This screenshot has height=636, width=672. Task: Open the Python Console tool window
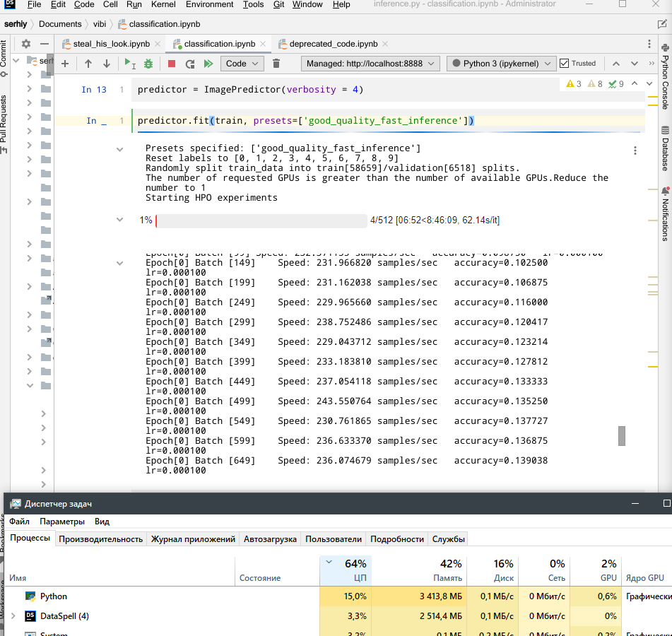pyautogui.click(x=665, y=76)
